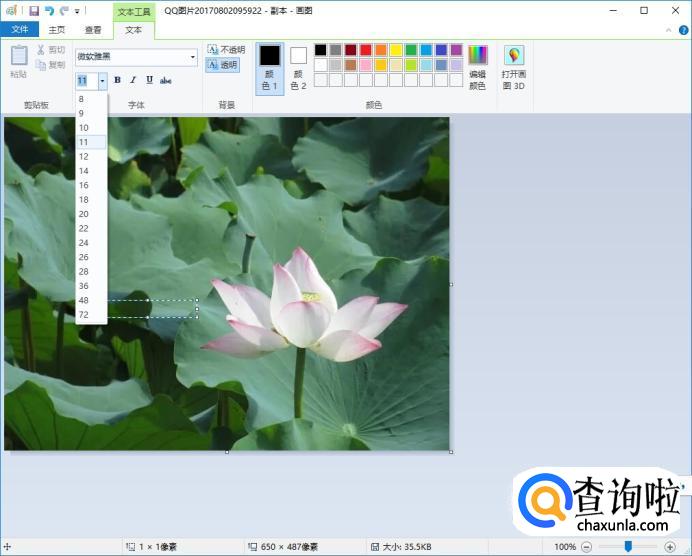Pick the orange color swatch in top row

(x=380, y=50)
